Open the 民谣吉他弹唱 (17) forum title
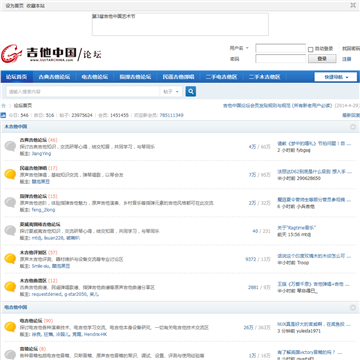 click(x=33, y=168)
